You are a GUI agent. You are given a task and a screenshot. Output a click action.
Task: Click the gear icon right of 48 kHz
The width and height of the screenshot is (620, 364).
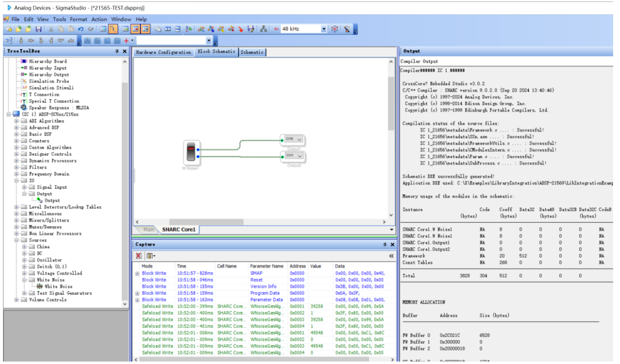pos(335,29)
